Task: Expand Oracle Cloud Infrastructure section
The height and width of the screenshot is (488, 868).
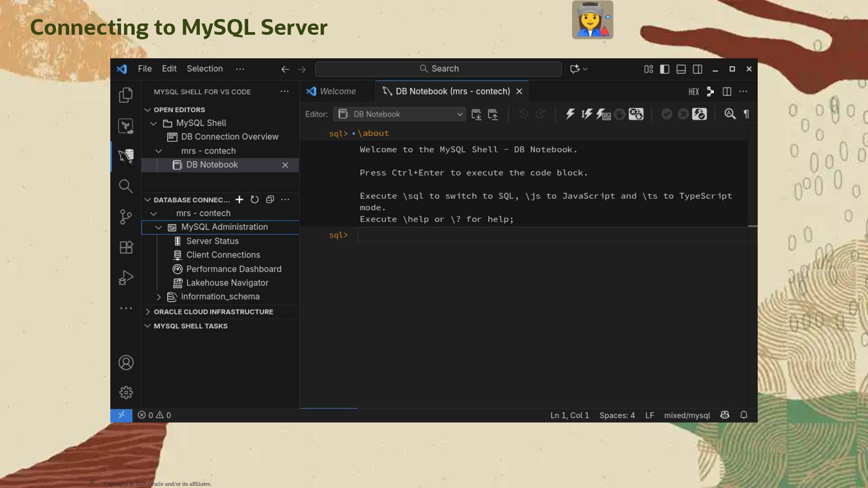Action: coord(148,312)
